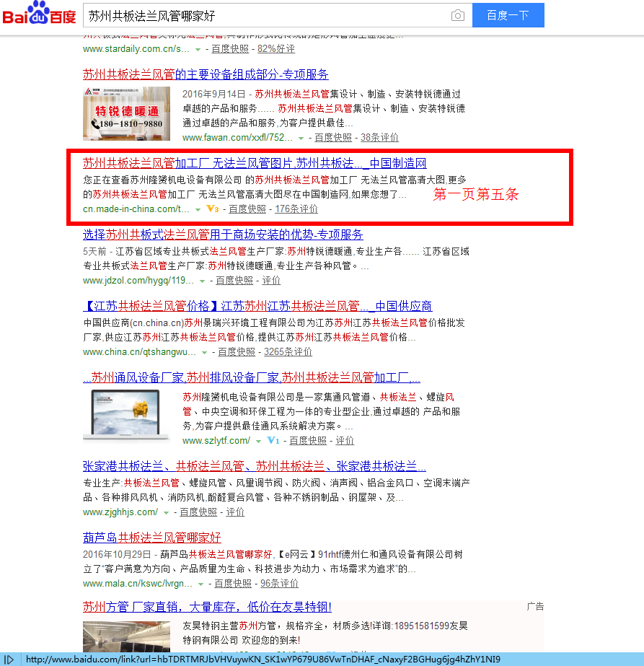The width and height of the screenshot is (644, 666).
Task: Expand dropdown arrow next to mala.cn URL
Action: tap(200, 584)
